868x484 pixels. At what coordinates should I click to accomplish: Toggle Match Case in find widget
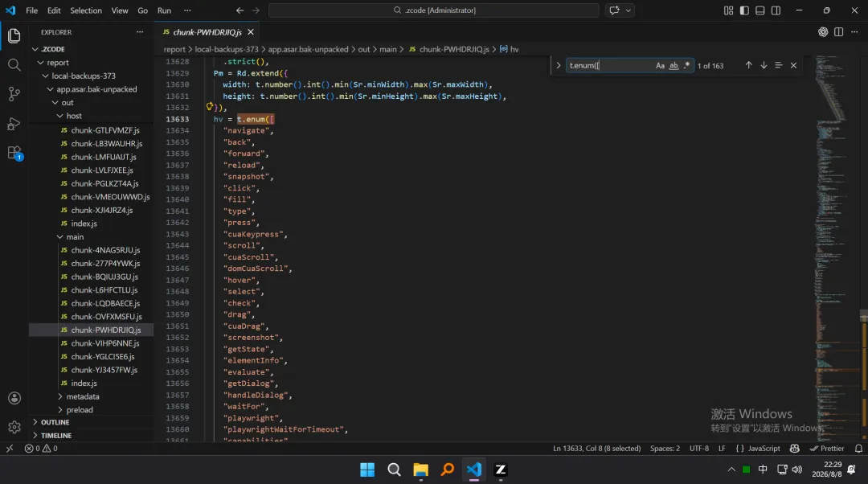[660, 65]
